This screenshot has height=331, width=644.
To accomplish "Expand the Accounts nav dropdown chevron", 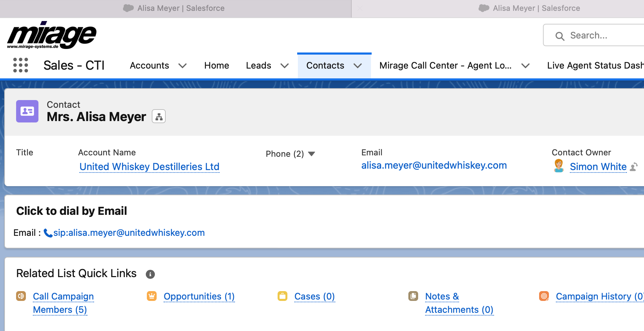I will click(183, 66).
